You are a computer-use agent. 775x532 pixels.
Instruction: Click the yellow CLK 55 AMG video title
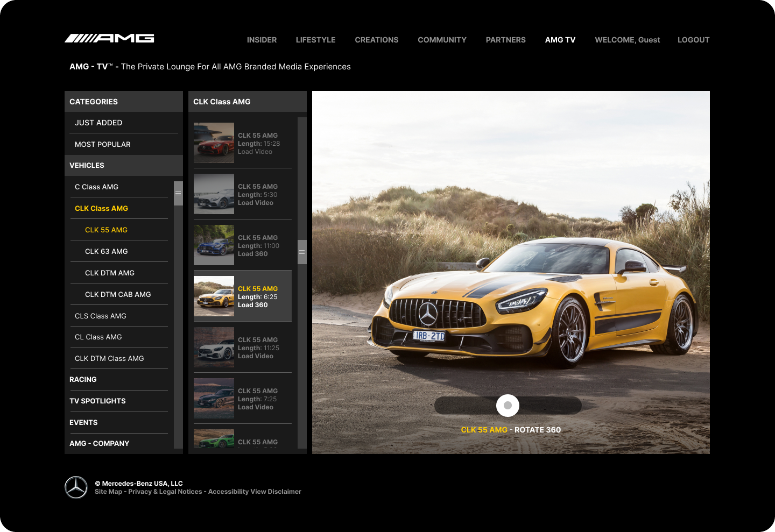pos(258,289)
